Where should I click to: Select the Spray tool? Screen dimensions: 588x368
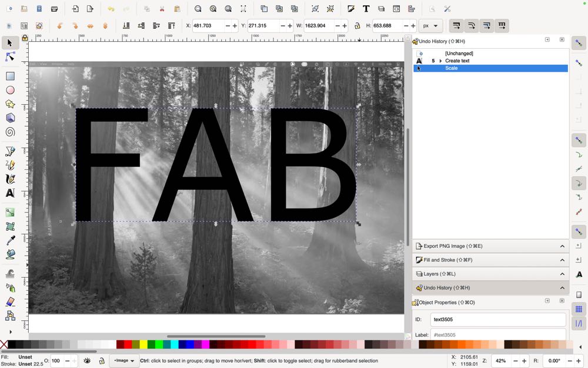[10, 288]
